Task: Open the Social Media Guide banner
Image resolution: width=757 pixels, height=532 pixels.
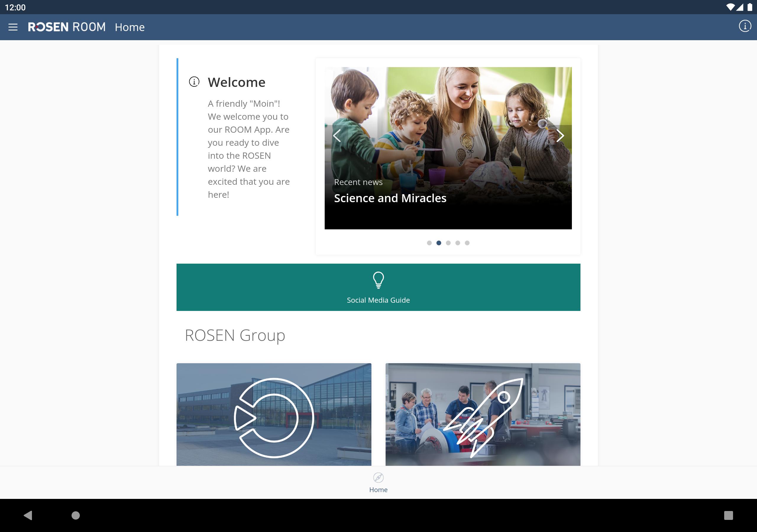Action: 378,287
